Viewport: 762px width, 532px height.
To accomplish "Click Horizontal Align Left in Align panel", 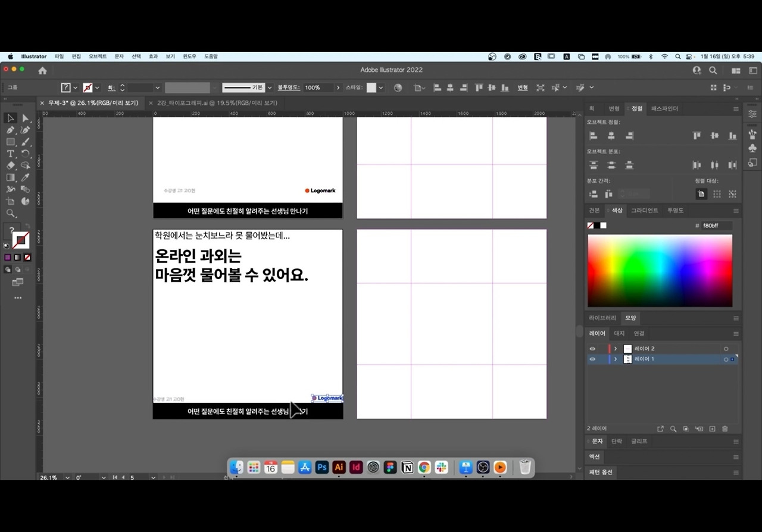I will (x=594, y=136).
